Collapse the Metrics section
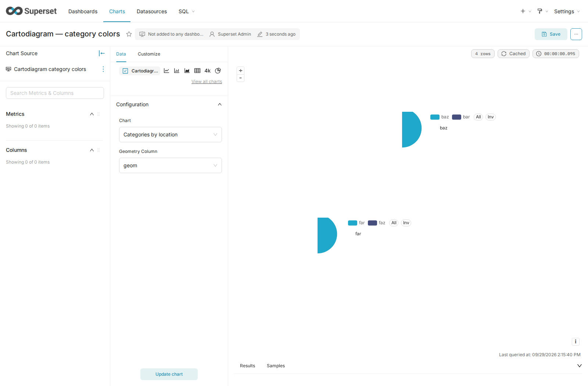Image resolution: width=588 pixels, height=386 pixels. (92, 114)
